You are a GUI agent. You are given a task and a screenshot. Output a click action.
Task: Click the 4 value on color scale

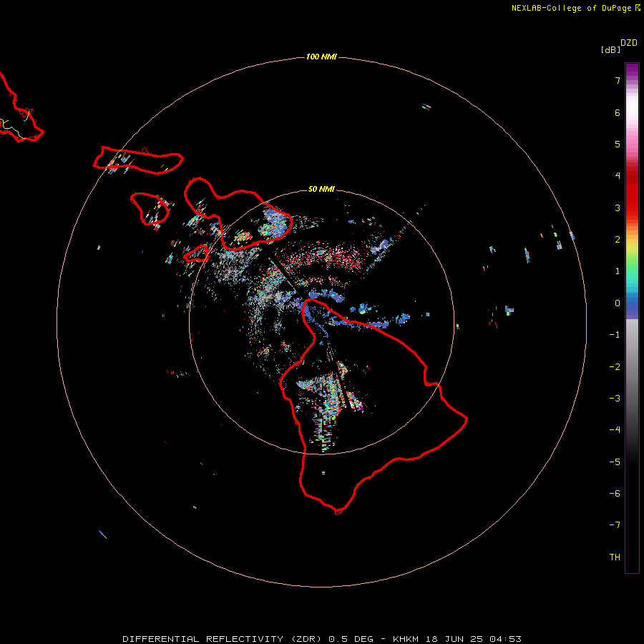(x=618, y=176)
